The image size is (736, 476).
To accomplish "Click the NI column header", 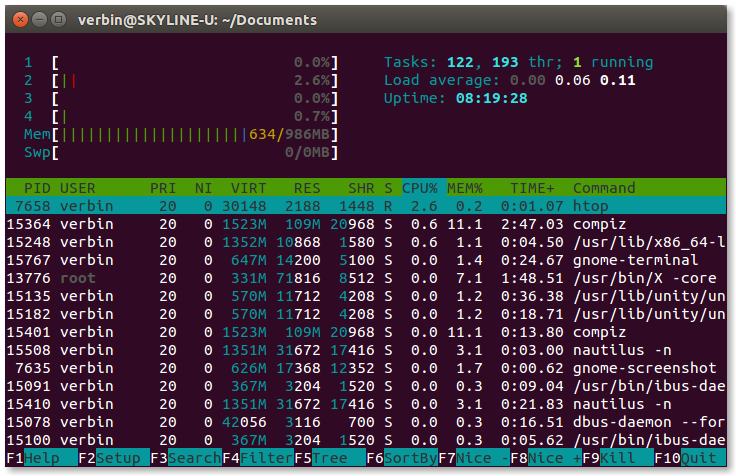I will click(203, 188).
